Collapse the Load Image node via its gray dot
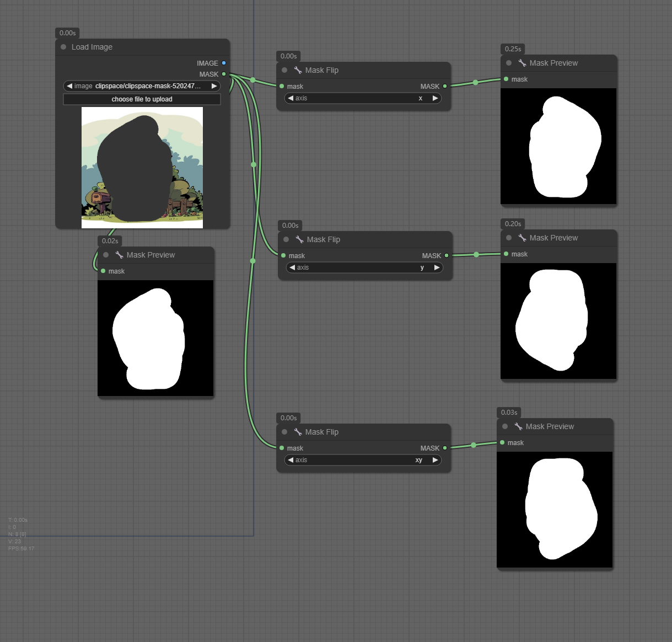Viewport: 672px width, 642px height. 64,47
